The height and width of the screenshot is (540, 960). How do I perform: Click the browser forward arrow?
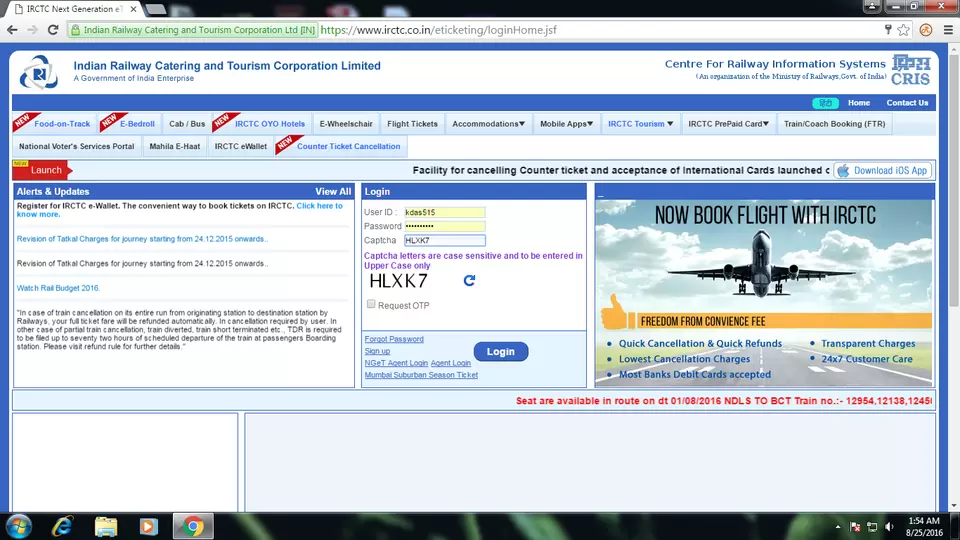(x=32, y=29)
